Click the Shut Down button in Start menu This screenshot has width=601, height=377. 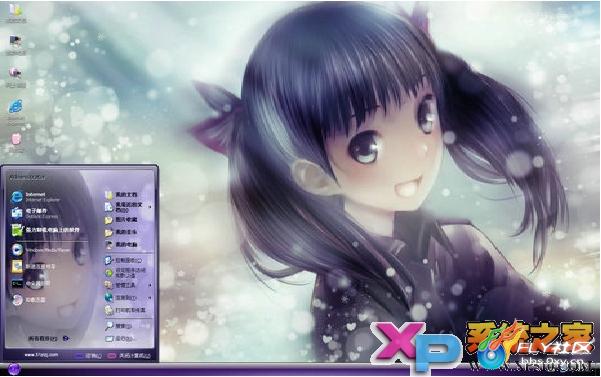tap(129, 356)
